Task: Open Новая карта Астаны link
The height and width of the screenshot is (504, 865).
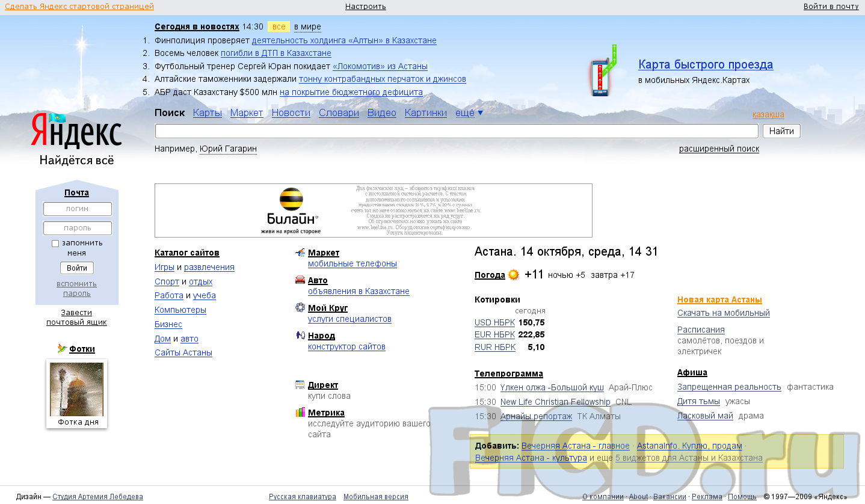Action: point(719,300)
